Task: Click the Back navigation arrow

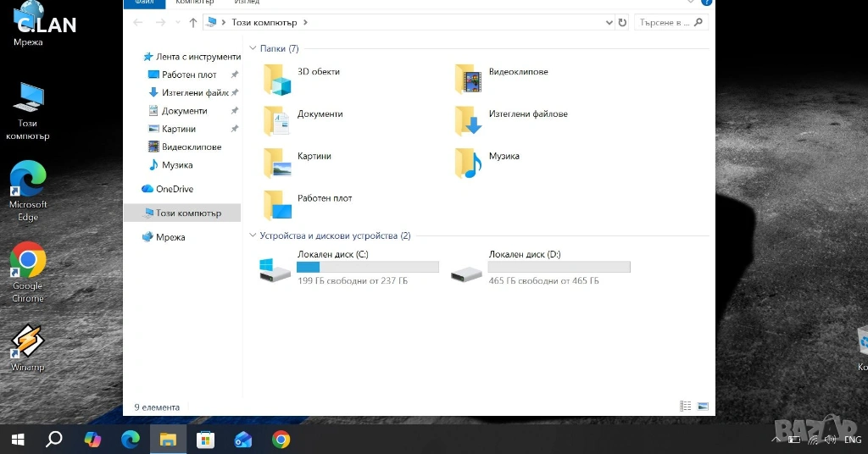Action: pos(138,23)
